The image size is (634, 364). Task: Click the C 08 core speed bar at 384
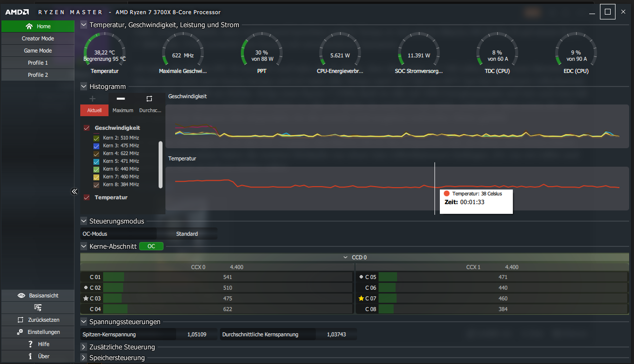[503, 309]
